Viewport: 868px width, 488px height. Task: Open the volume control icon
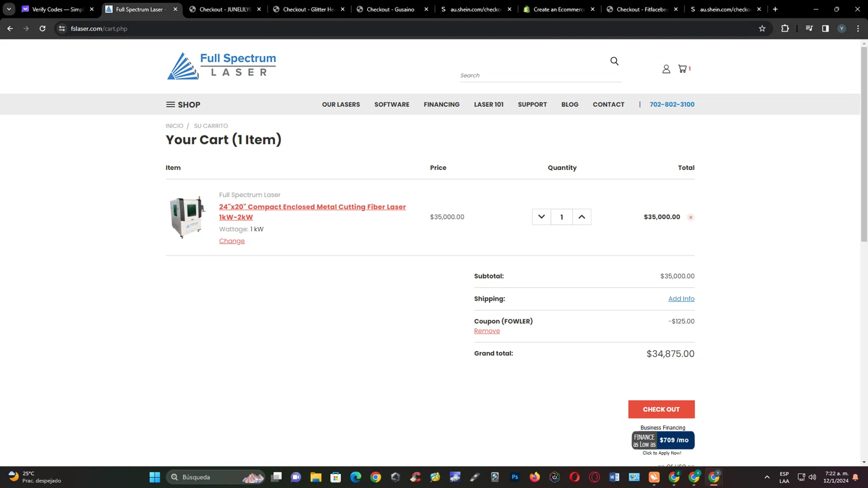pyautogui.click(x=812, y=477)
